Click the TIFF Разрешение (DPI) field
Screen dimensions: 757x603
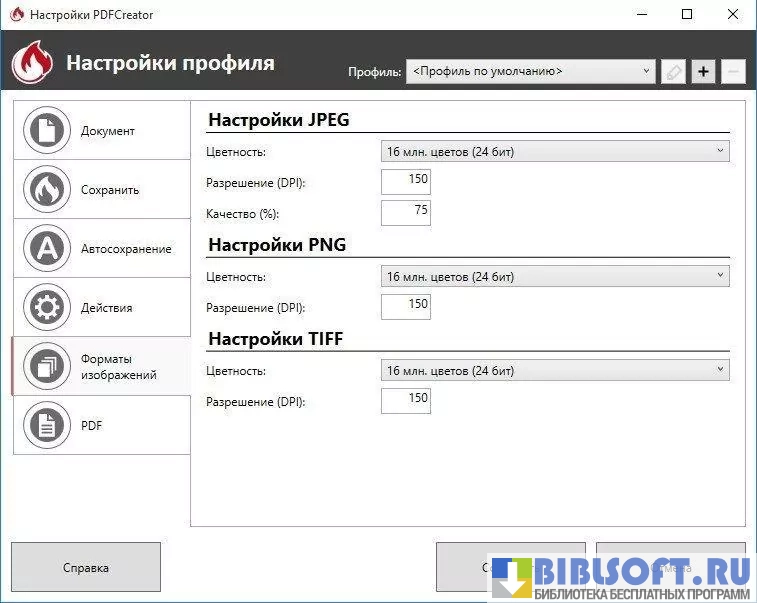point(406,401)
